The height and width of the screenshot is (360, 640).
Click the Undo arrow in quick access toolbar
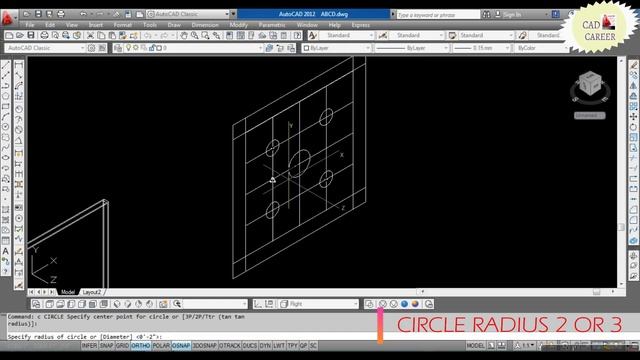point(83,14)
